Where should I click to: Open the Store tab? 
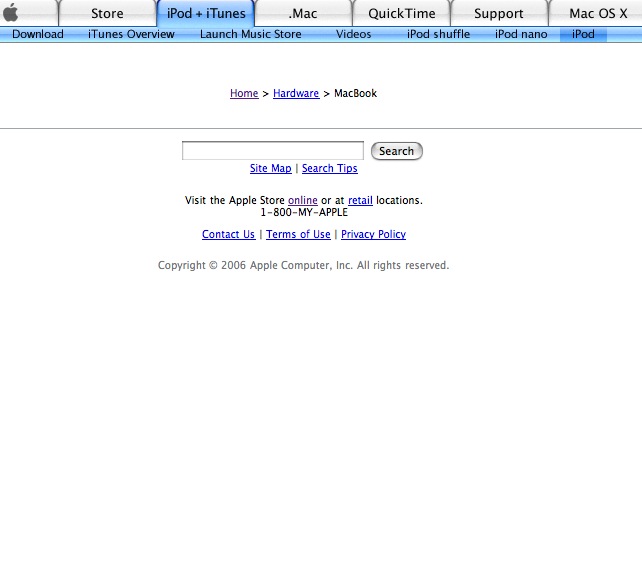pyautogui.click(x=107, y=14)
